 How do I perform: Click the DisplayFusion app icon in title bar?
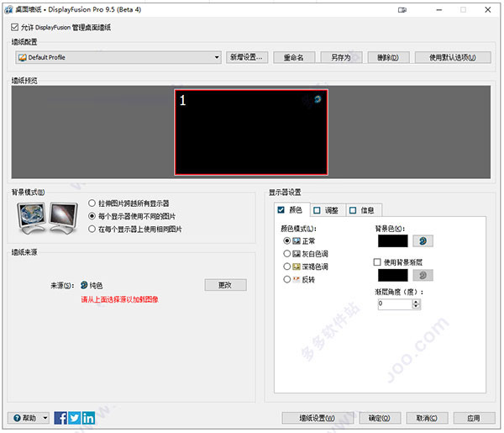[8, 9]
